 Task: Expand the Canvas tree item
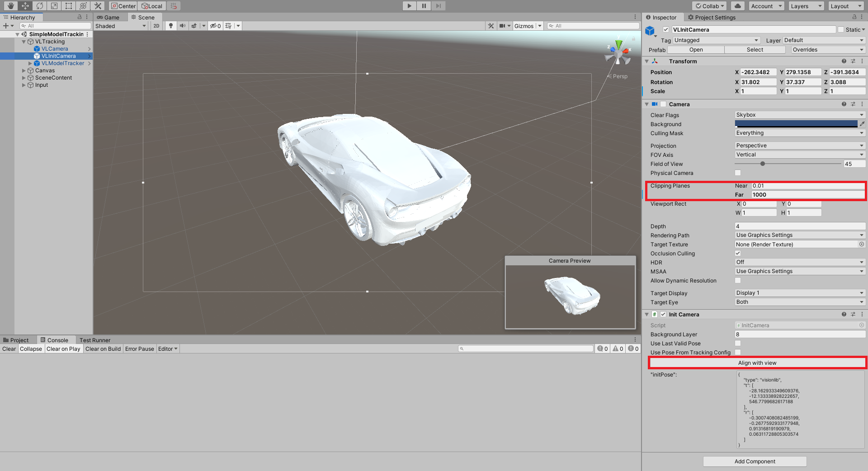point(24,71)
